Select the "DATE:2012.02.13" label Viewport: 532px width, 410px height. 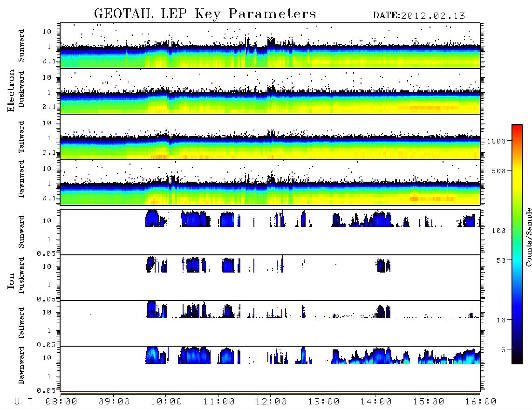pyautogui.click(x=419, y=16)
